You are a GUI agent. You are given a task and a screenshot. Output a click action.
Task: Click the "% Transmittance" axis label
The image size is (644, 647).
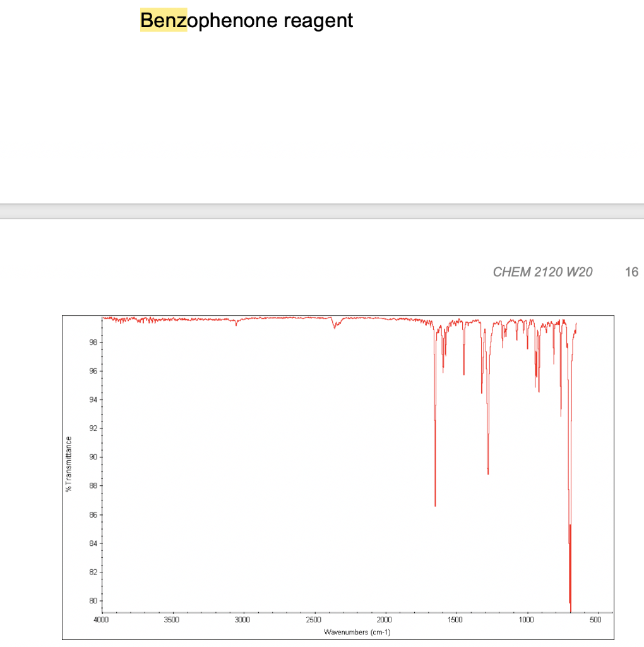[68, 463]
